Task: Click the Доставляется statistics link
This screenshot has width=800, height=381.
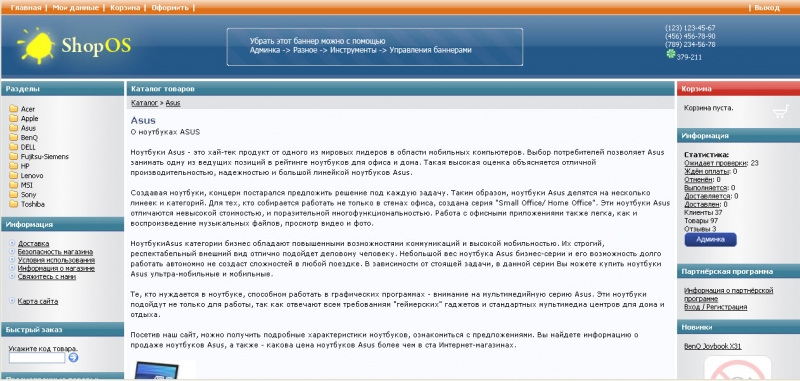Action: click(708, 196)
